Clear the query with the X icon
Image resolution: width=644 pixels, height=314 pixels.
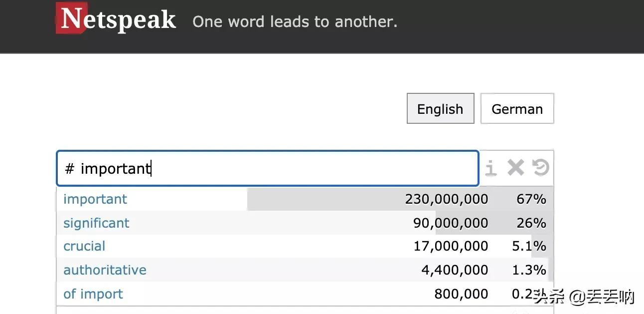pyautogui.click(x=516, y=168)
